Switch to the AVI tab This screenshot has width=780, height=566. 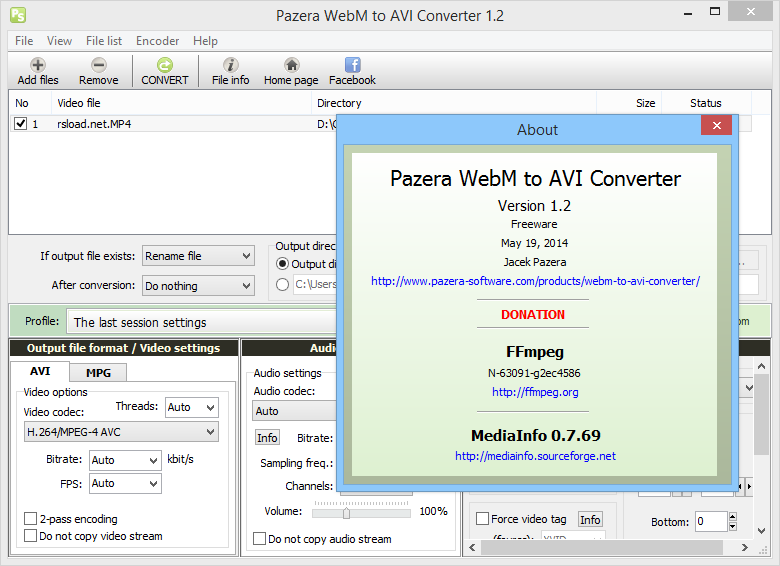tap(40, 371)
